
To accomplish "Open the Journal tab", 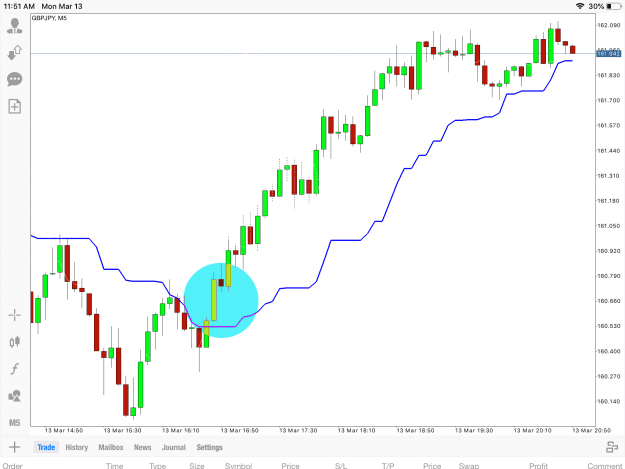I will pos(174,447).
